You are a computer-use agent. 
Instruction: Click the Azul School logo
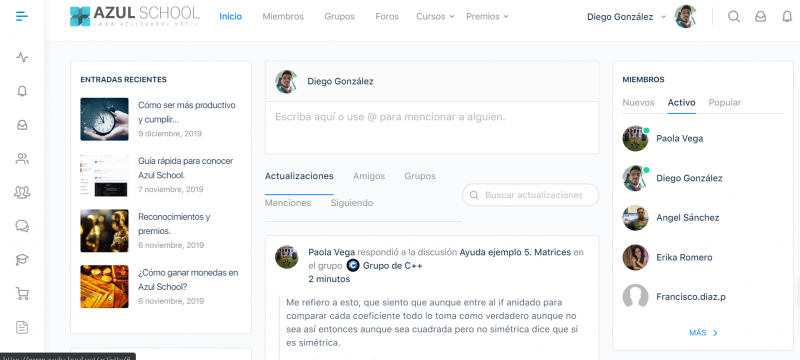[135, 16]
